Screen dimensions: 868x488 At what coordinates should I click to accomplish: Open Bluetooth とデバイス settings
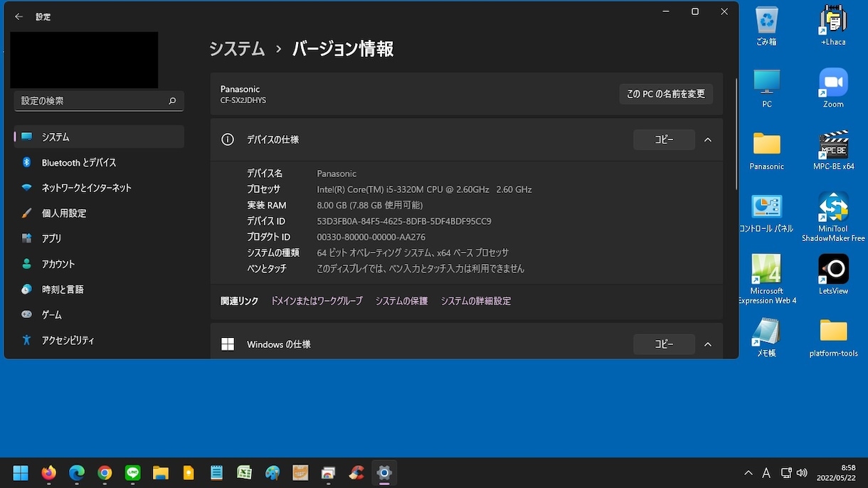coord(99,162)
